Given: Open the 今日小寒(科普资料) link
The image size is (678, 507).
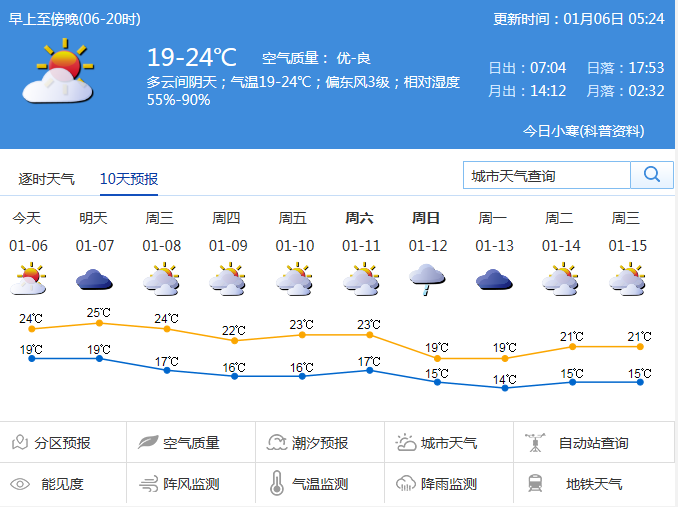Looking at the screenshot, I should pos(584,131).
